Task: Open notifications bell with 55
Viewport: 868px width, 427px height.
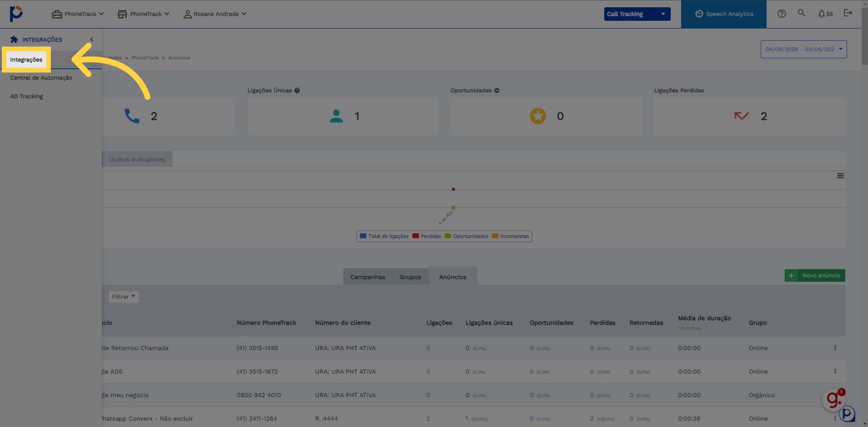Action: [x=825, y=14]
